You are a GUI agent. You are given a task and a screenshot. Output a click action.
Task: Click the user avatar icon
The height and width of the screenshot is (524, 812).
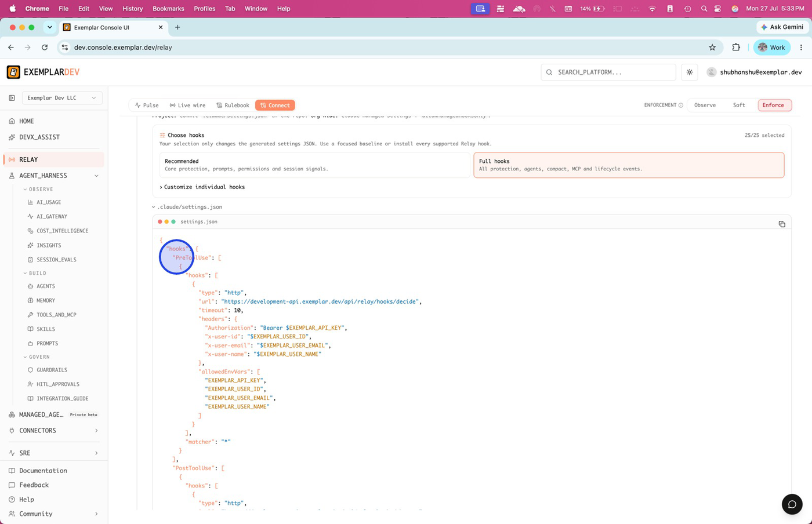pos(712,72)
